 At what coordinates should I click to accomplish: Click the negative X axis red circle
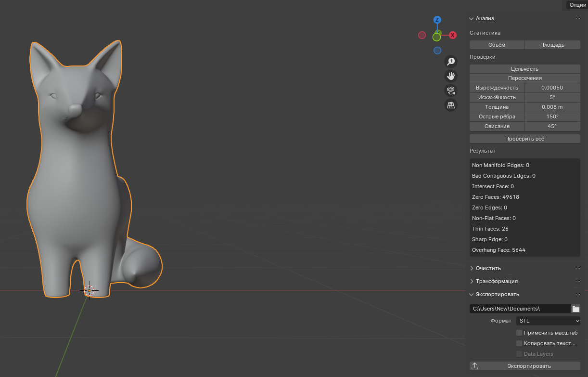click(422, 35)
